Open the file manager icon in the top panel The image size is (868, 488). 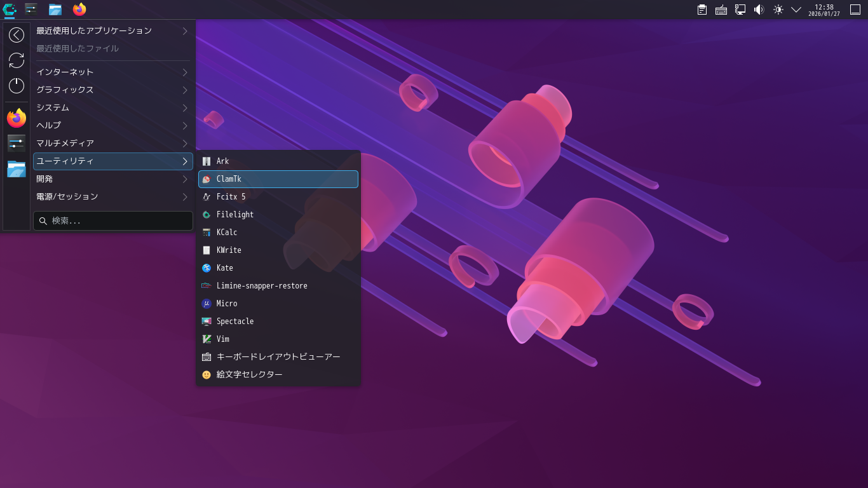point(55,9)
